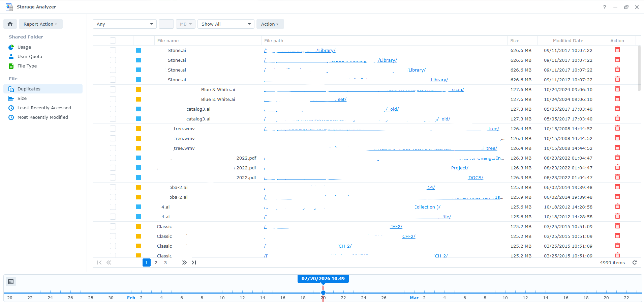Expand the Any filter dropdown
The width and height of the screenshot is (644, 304).
pyautogui.click(x=125, y=24)
